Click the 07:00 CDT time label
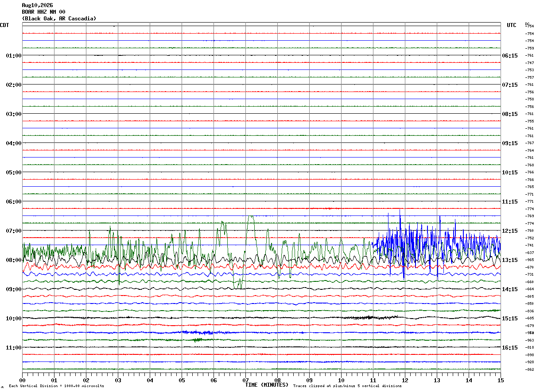Screen dimensions: 536x392 coord(14,231)
